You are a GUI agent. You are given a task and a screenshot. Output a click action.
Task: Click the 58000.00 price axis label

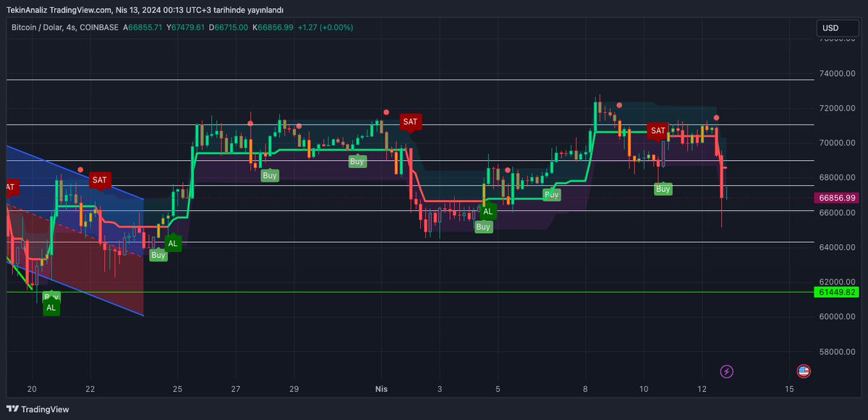837,352
